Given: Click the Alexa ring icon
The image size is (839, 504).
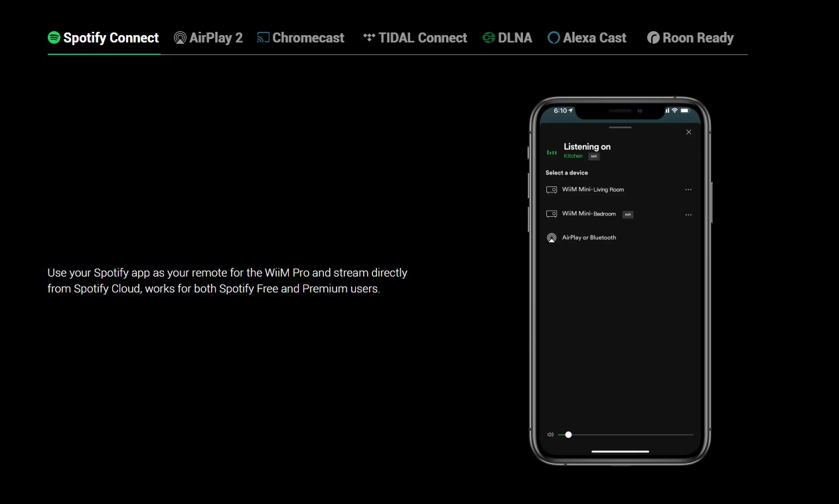Looking at the screenshot, I should (x=554, y=38).
